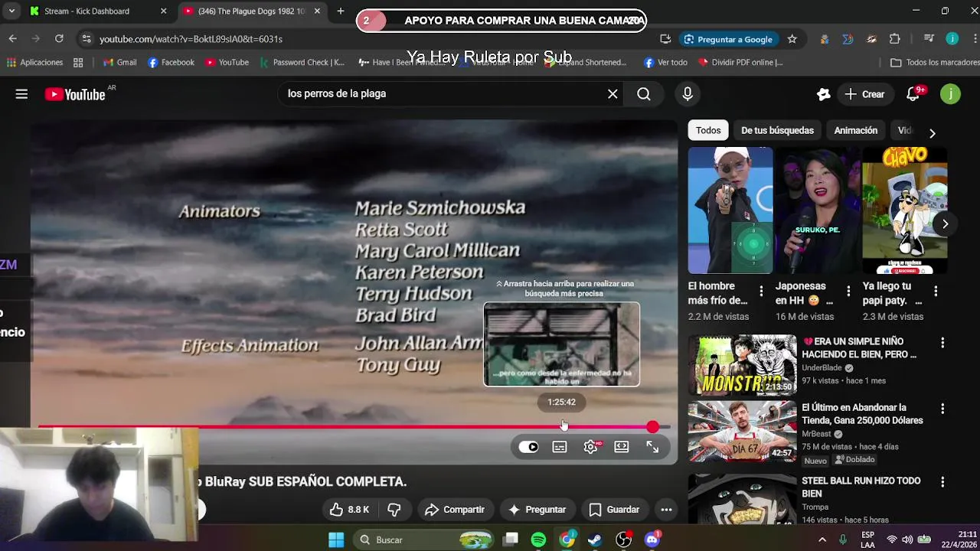Open OBS Studio from the taskbar
The image size is (980, 551).
pos(624,540)
